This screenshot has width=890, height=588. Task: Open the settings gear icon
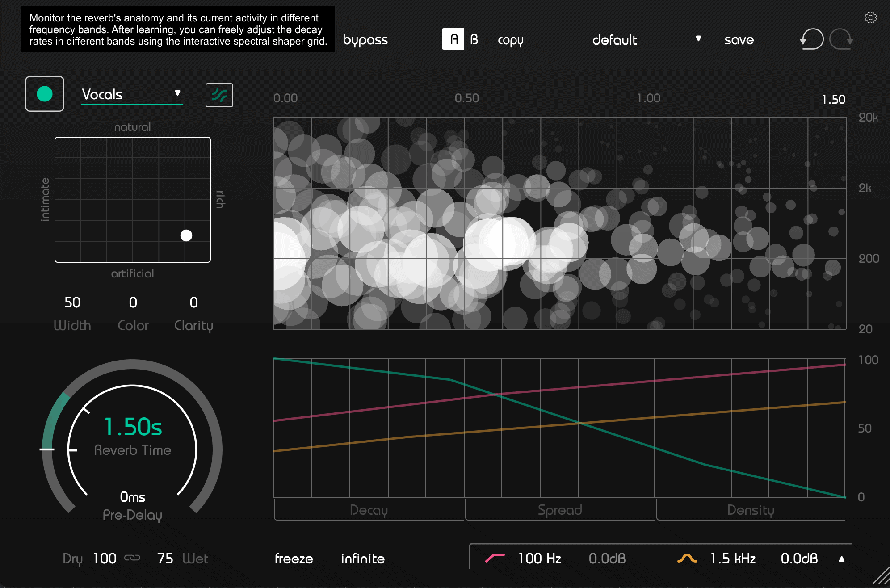(x=870, y=17)
